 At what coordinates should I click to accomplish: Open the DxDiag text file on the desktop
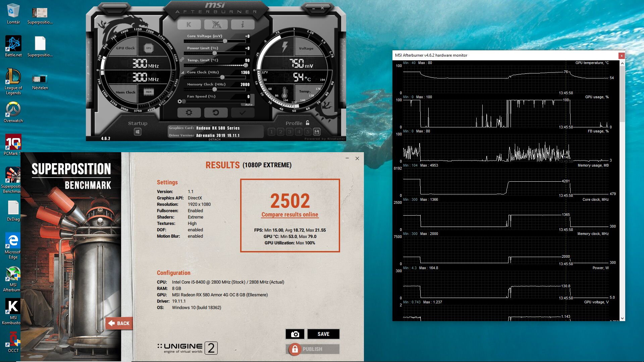coord(13,211)
